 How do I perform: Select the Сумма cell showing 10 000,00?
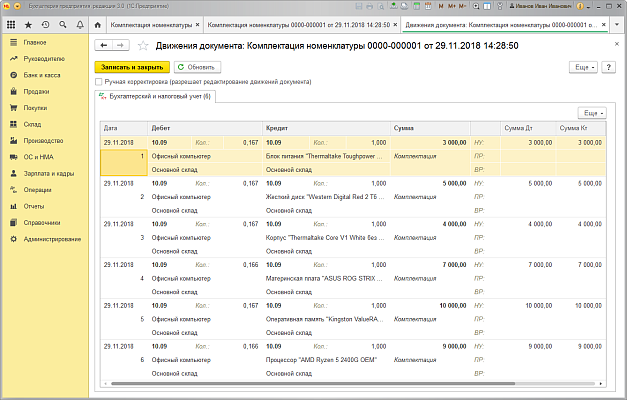tap(448, 305)
